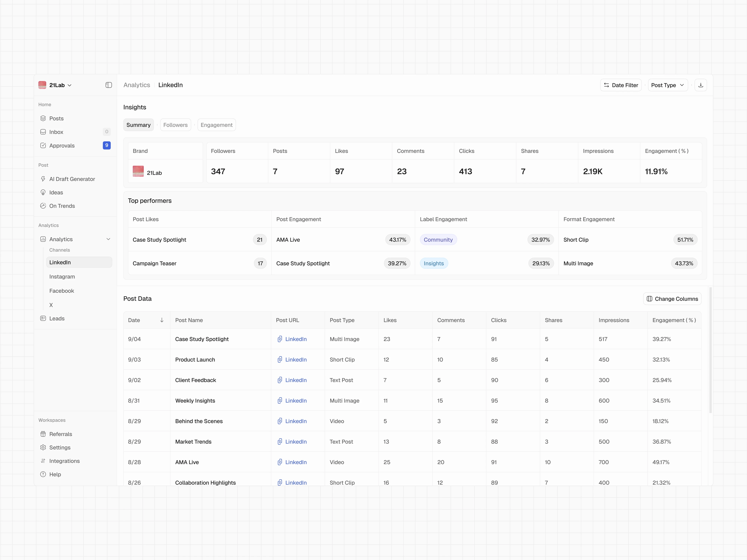
Task: Open the AI Draft Generator
Action: pos(72,179)
